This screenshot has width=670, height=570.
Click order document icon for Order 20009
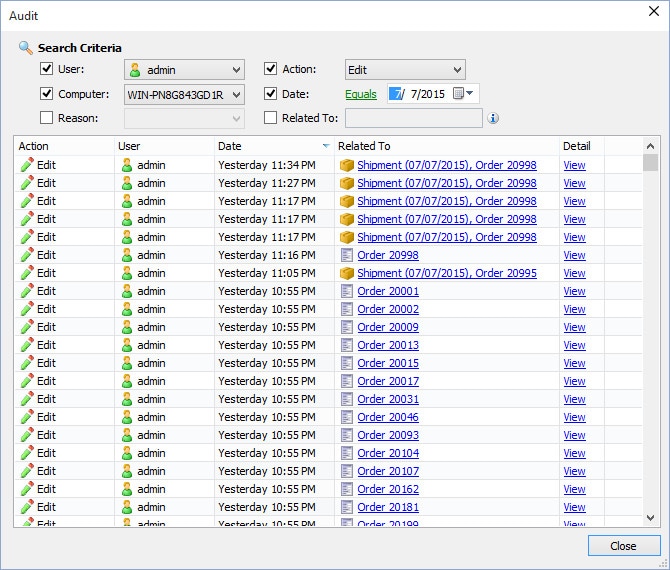(347, 327)
